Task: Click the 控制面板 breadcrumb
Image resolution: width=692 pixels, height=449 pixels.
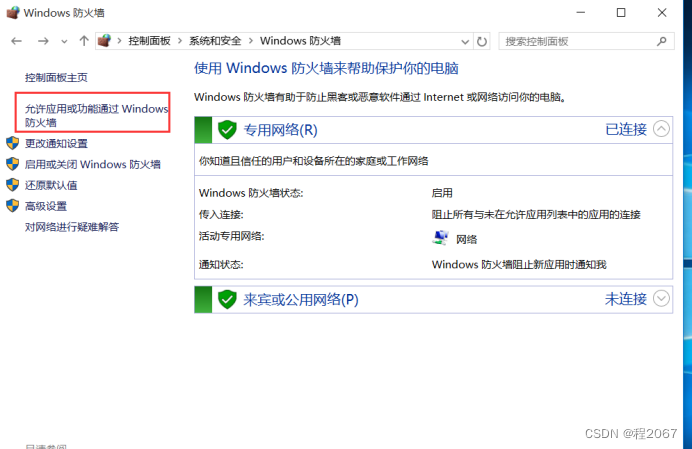Action: coord(149,41)
